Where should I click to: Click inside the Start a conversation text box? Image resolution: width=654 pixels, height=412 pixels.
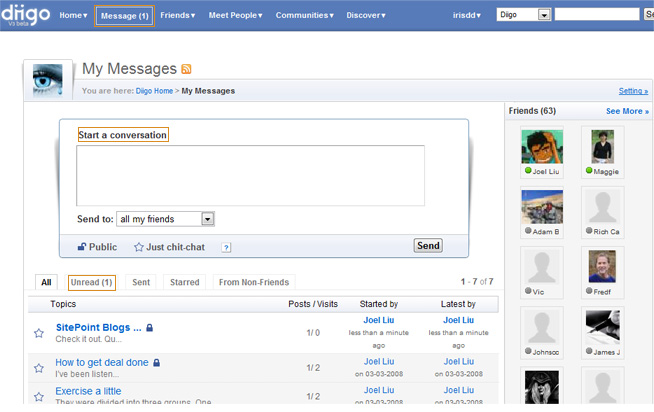pos(250,176)
